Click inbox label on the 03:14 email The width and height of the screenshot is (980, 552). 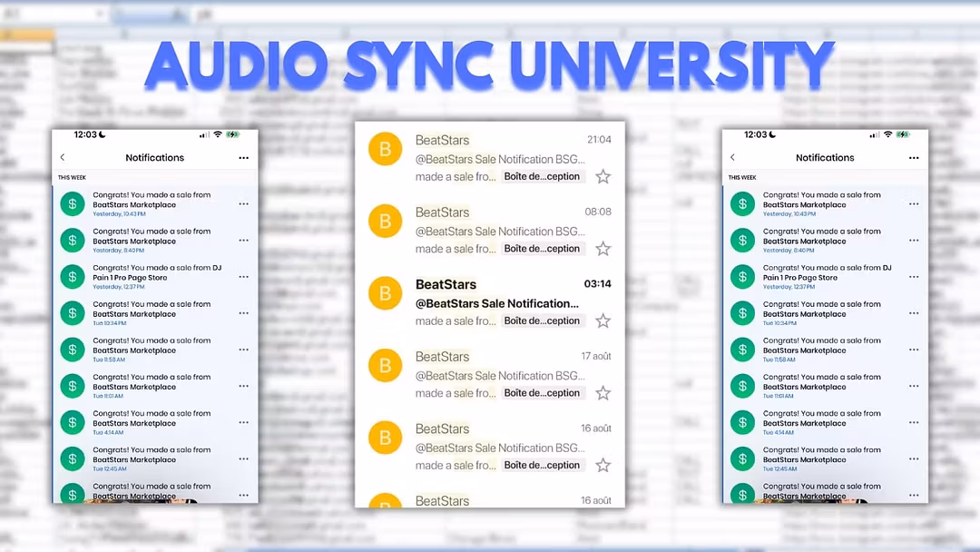point(542,321)
